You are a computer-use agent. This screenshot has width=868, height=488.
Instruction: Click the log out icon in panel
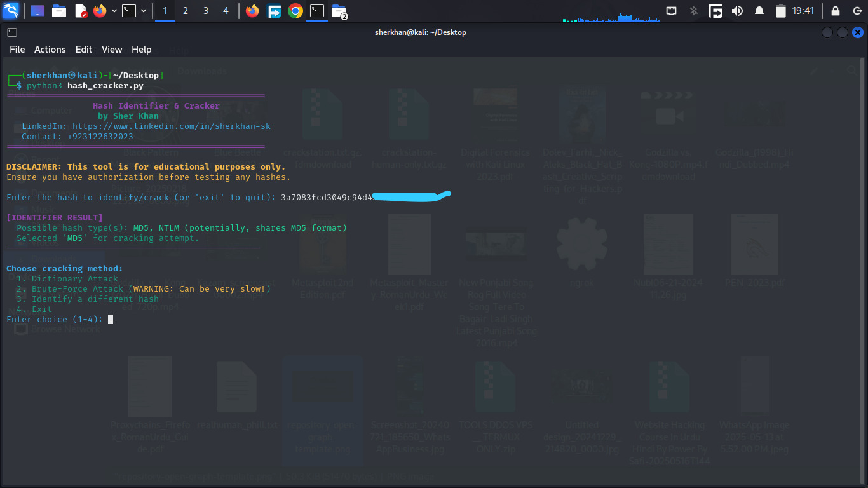[856, 11]
